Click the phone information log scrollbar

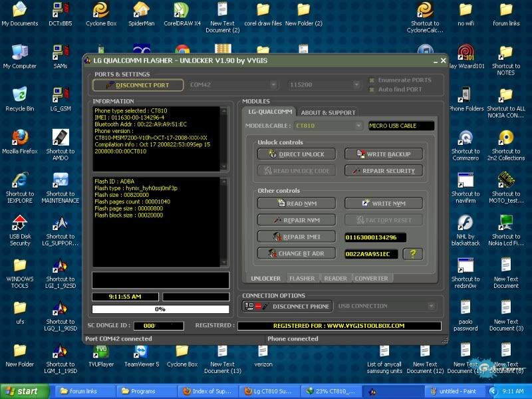coord(223,138)
